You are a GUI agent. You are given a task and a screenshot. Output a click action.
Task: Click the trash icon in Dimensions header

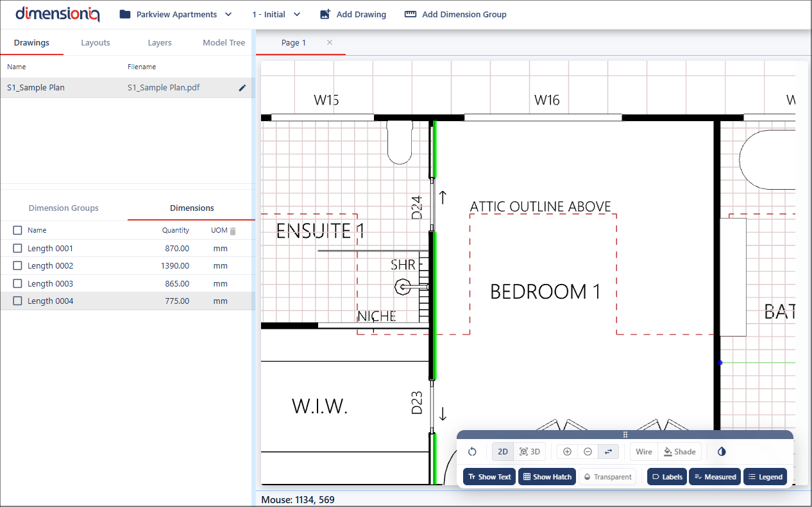[233, 231]
